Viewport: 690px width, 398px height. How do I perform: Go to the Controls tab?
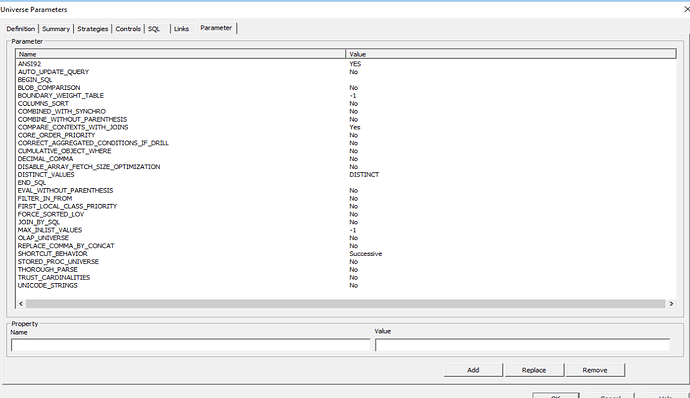tap(128, 29)
